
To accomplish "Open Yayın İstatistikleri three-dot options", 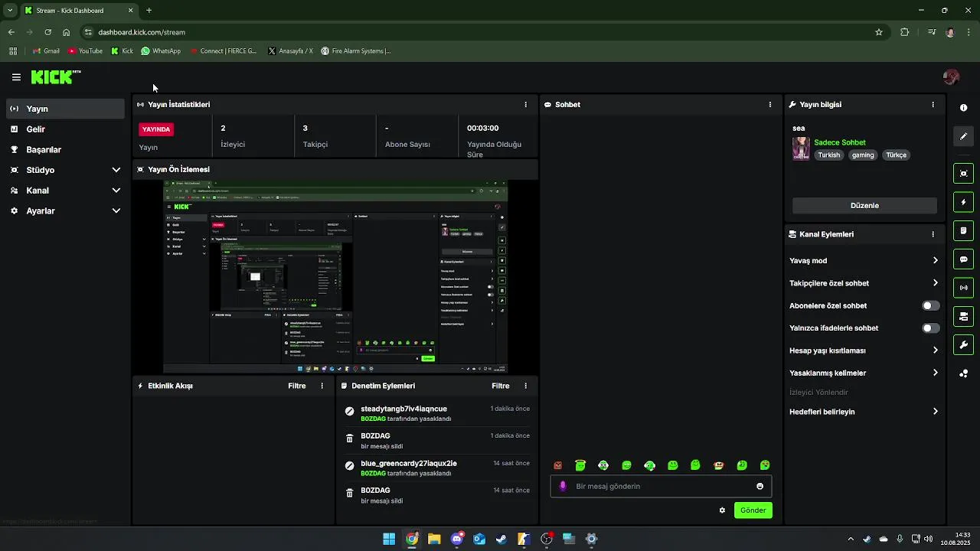I will tap(525, 105).
